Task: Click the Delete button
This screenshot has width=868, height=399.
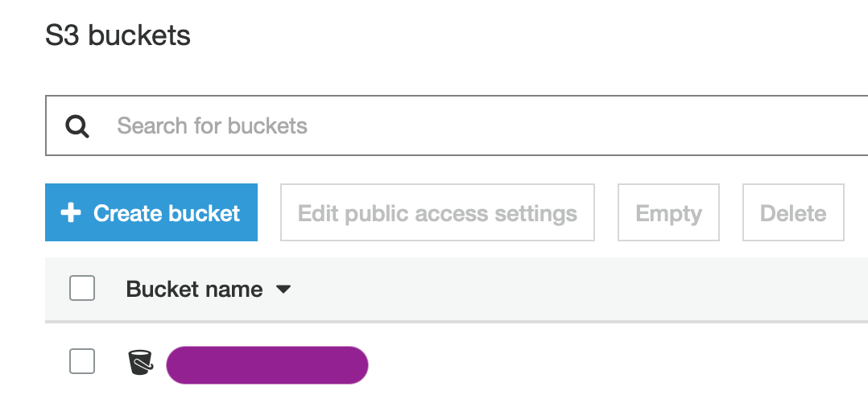Action: (x=793, y=212)
